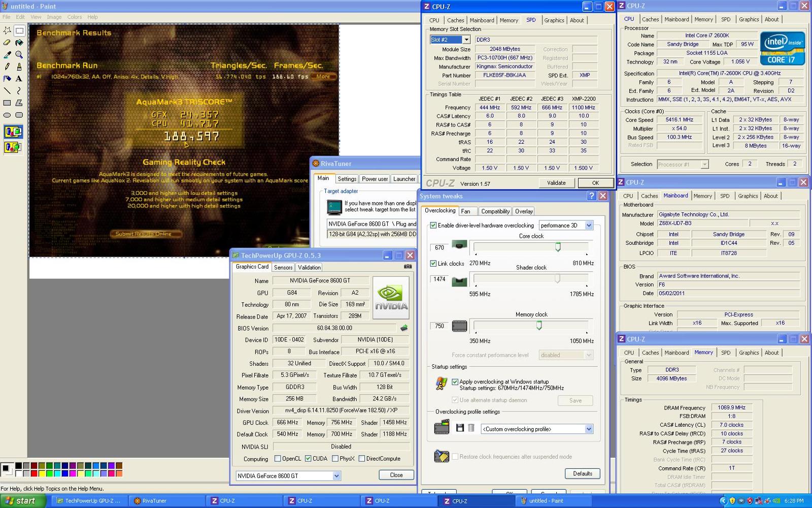Click TechPowerUp GPU-Z in the taskbar

tap(90, 501)
